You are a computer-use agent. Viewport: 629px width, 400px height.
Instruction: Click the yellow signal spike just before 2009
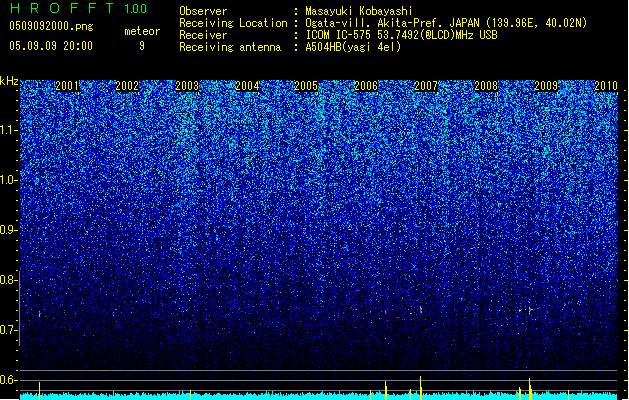tap(530, 387)
